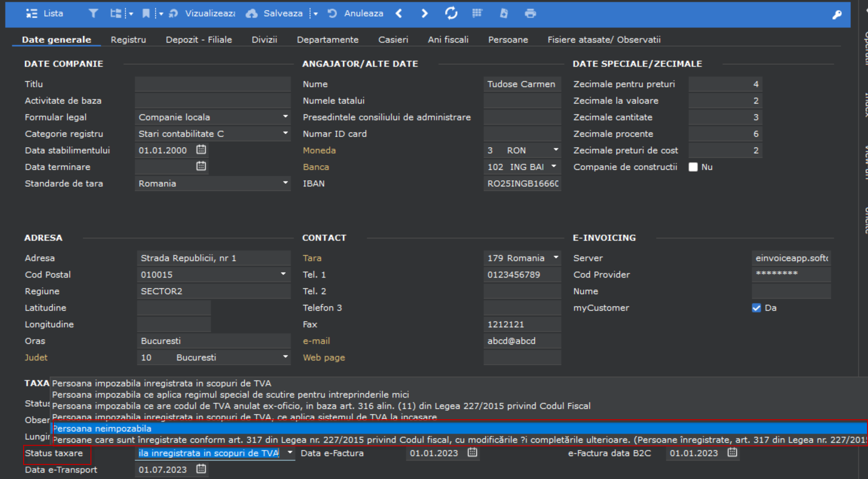Toggle Companie de constructii checkbox
868x479 pixels.
pos(693,167)
